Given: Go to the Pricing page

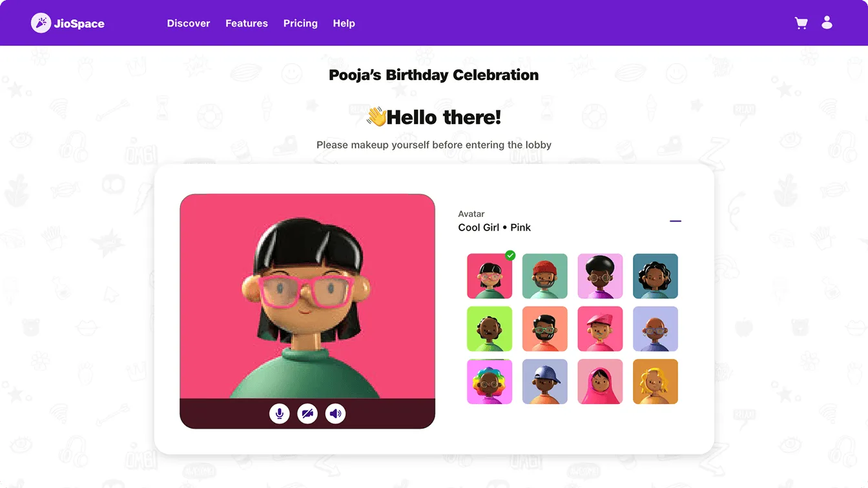Looking at the screenshot, I should coord(300,23).
